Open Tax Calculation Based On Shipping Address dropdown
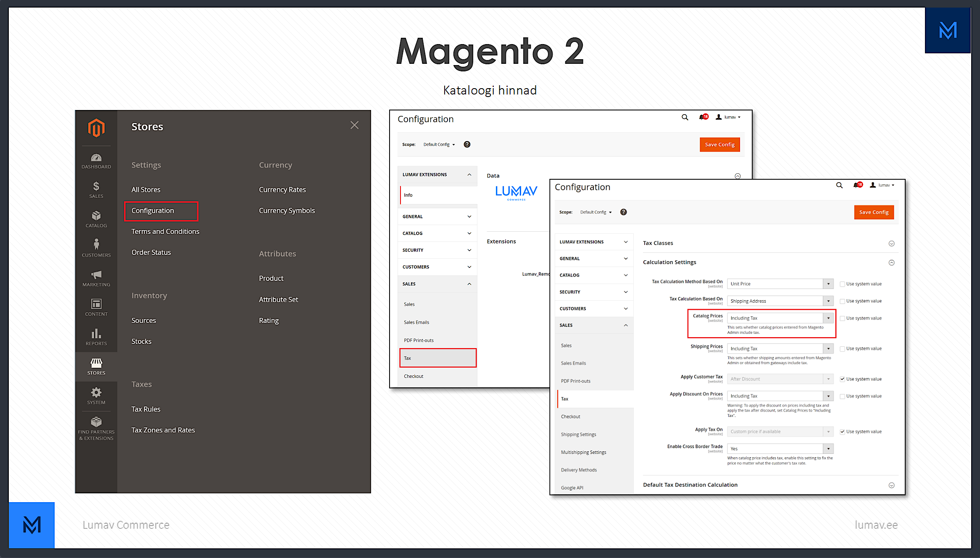The image size is (980, 558). tap(780, 301)
